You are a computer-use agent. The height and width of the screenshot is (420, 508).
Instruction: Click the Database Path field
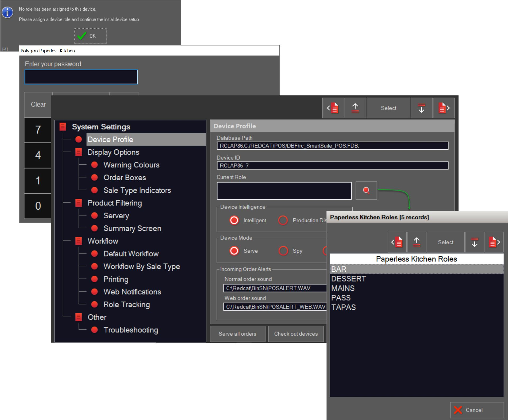coord(333,146)
